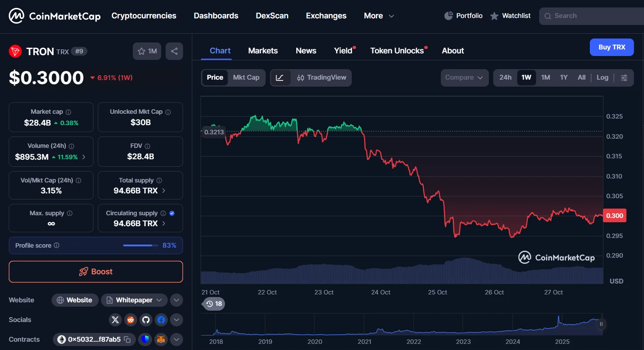Click the share icon next to the watchlist star
This screenshot has width=644, height=350.
(174, 51)
